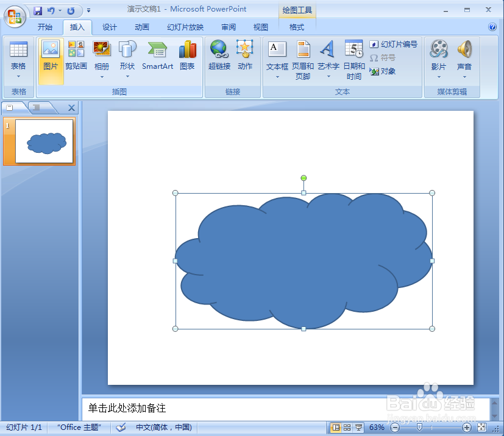Screen dimensions: 504x436
Task: Click the 63% zoom level button
Action: coord(377,427)
